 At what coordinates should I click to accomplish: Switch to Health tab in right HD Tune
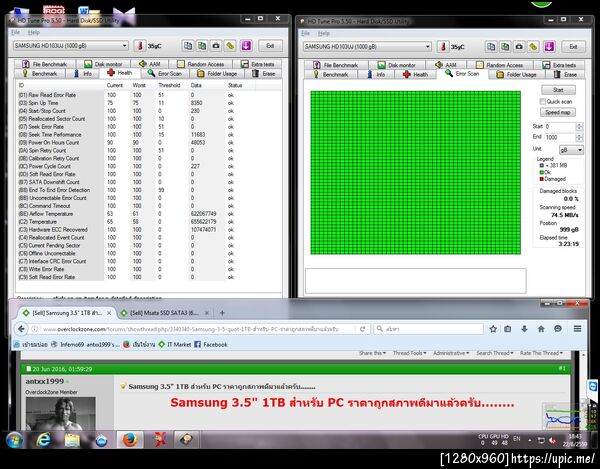[x=416, y=75]
